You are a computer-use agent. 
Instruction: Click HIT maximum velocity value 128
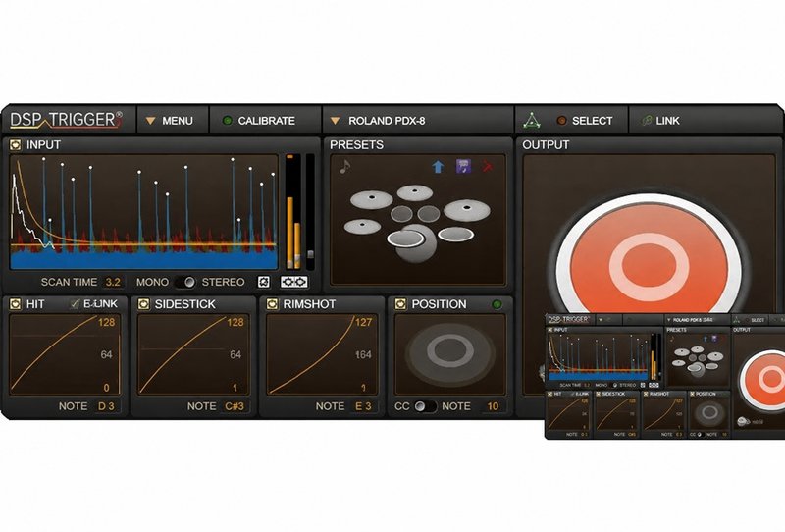pos(107,322)
